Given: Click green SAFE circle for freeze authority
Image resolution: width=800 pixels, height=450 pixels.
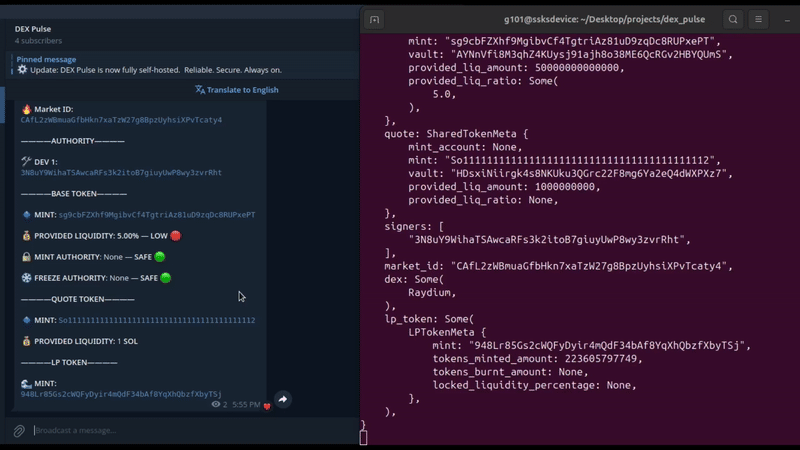Looking at the screenshot, I should 165,278.
